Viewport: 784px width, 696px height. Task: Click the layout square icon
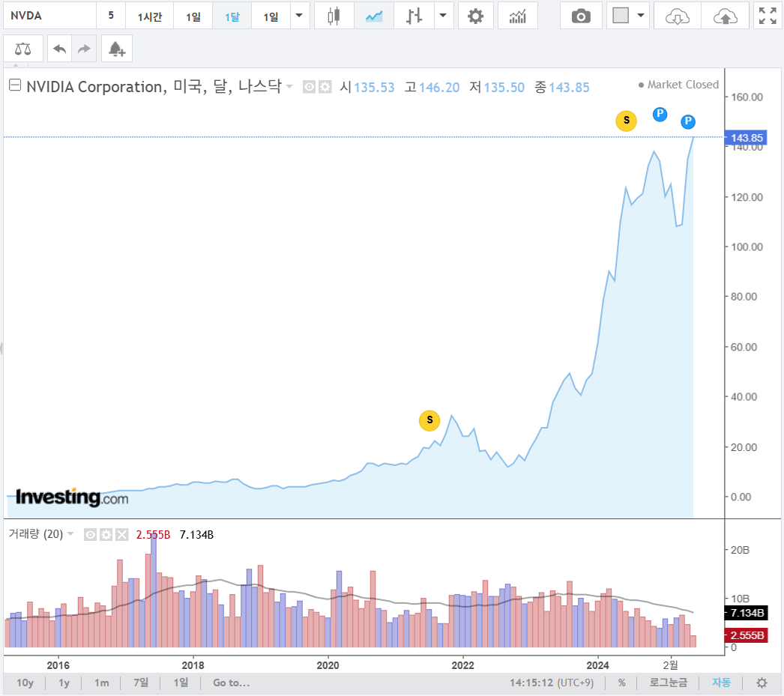(621, 16)
